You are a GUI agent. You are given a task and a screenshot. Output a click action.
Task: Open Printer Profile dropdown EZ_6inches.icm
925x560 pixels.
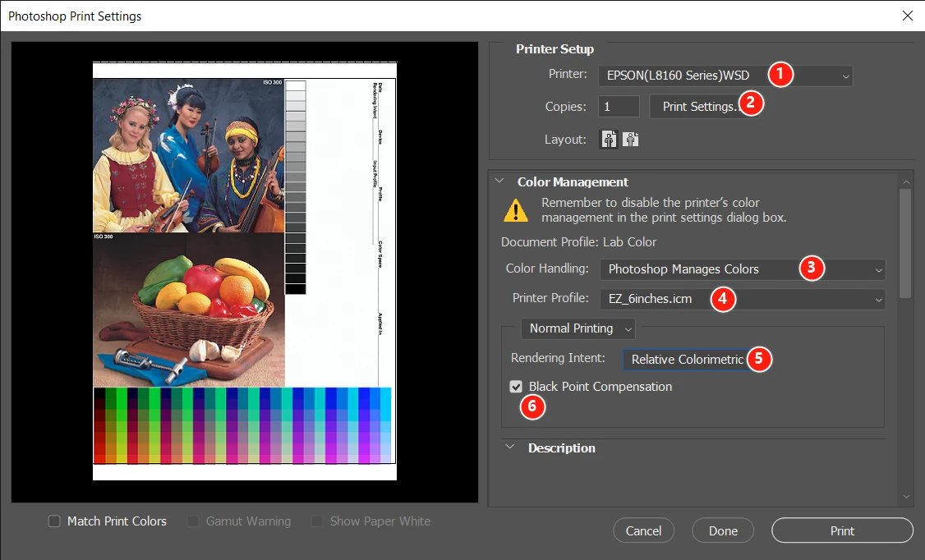[x=742, y=299]
